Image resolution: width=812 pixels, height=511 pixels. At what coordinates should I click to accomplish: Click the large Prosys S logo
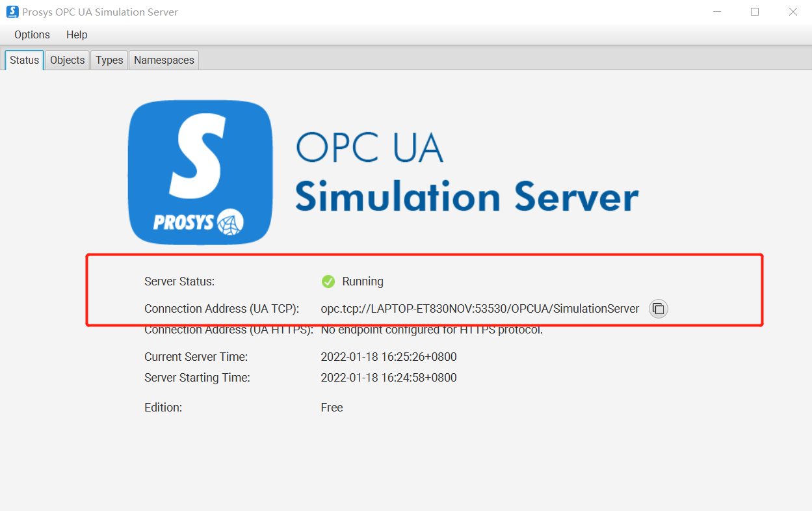pyautogui.click(x=200, y=172)
